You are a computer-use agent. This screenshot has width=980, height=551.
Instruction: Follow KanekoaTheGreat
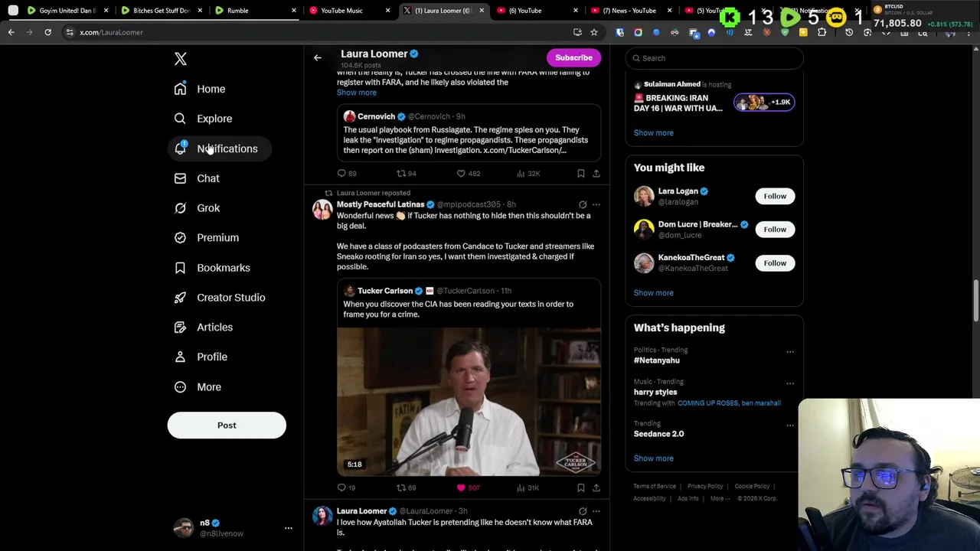click(775, 263)
